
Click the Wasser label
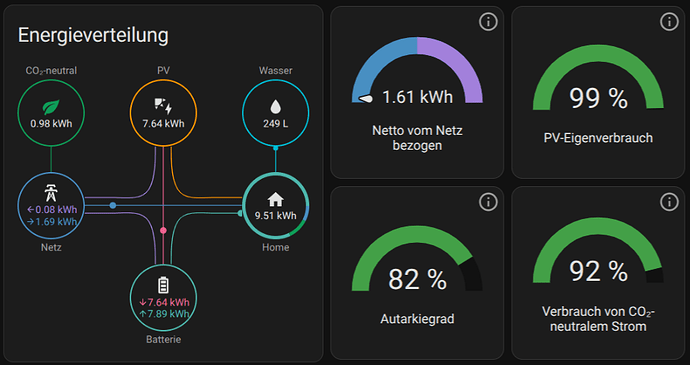coord(276,70)
